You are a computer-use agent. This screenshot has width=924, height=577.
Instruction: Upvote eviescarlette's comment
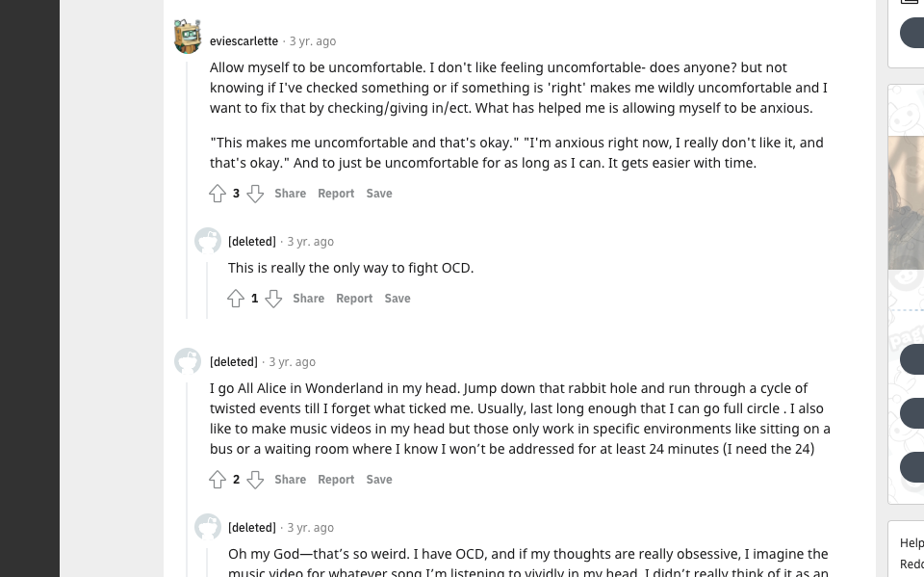pyautogui.click(x=218, y=194)
